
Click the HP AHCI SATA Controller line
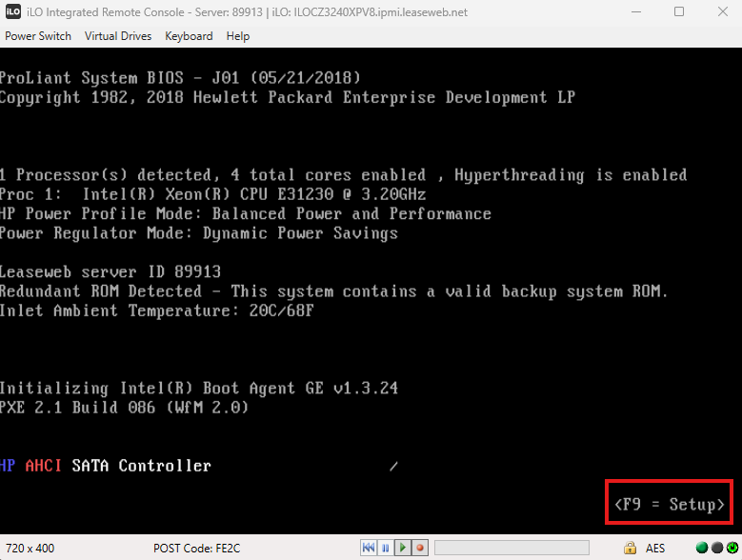click(105, 466)
